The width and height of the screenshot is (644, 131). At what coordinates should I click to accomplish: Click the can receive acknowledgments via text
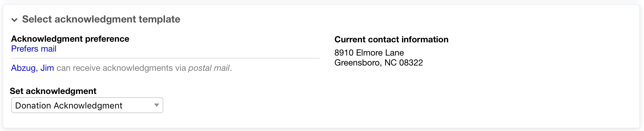pyautogui.click(x=121, y=68)
